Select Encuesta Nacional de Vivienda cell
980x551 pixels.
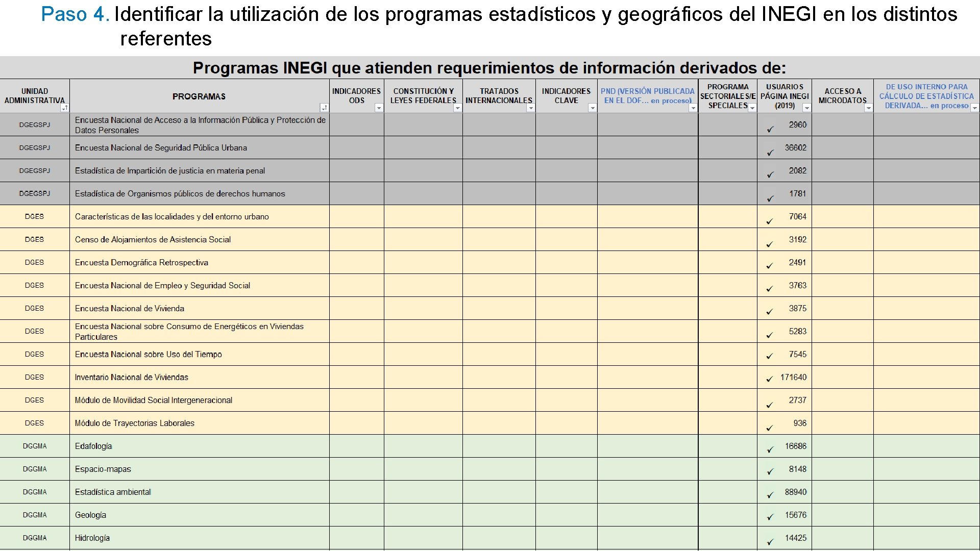(x=199, y=308)
